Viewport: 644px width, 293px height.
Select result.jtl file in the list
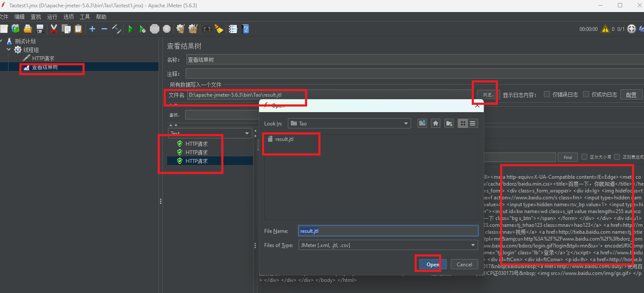click(x=281, y=139)
